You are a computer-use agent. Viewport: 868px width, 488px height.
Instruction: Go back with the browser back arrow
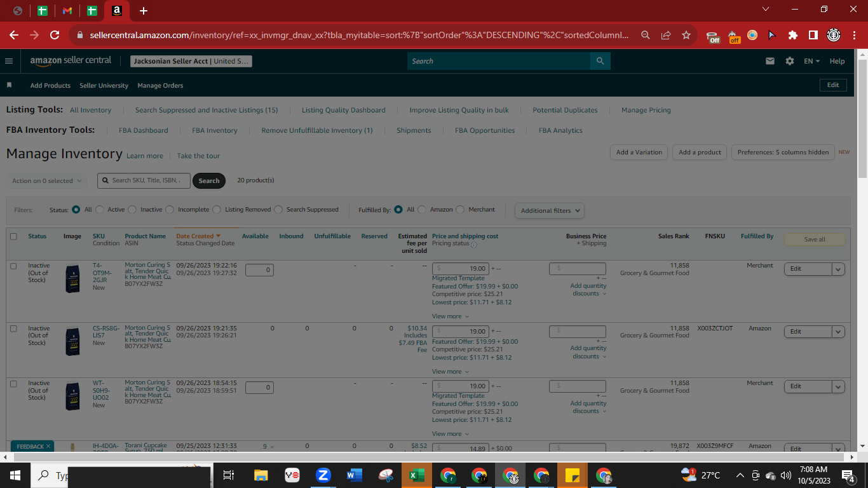point(14,35)
